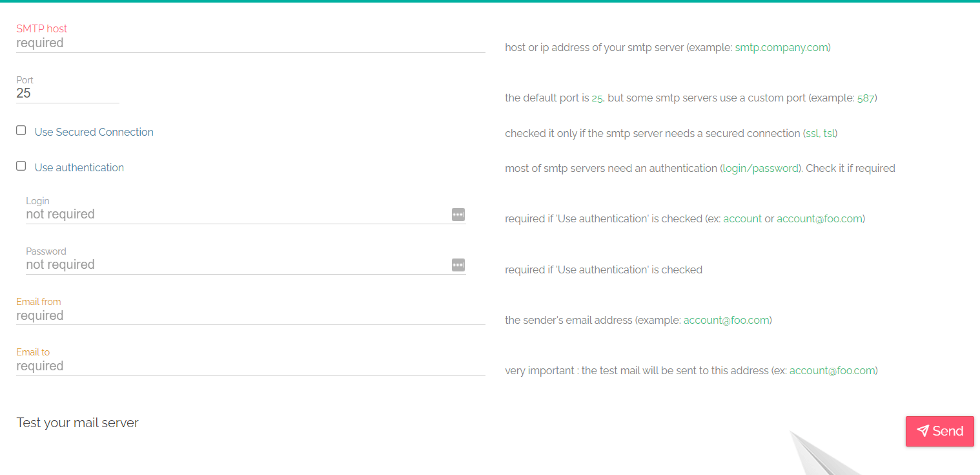Click the Login field marked not required
The image size is (980, 475).
point(194,214)
